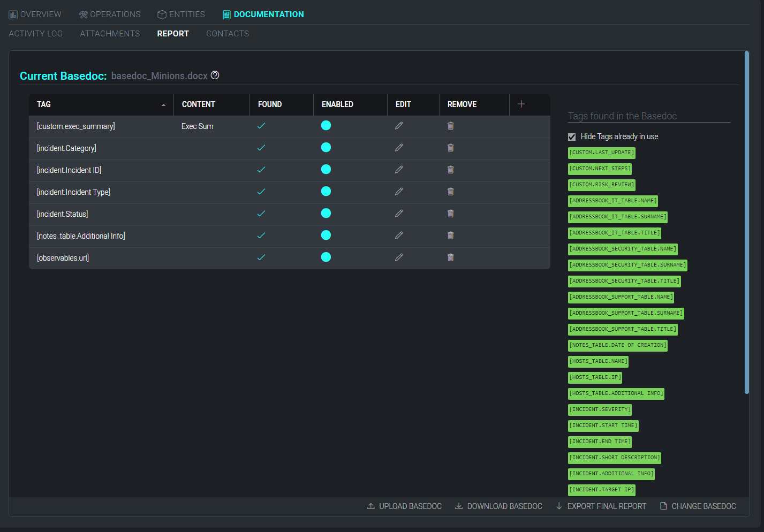The image size is (764, 532).
Task: Sort table by the TAG column arrow
Action: point(163,105)
